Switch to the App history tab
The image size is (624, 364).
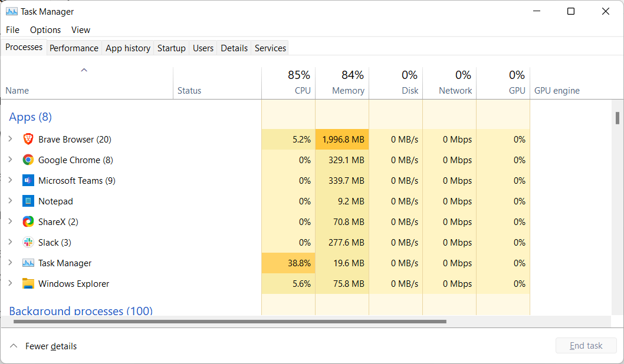[128, 48]
